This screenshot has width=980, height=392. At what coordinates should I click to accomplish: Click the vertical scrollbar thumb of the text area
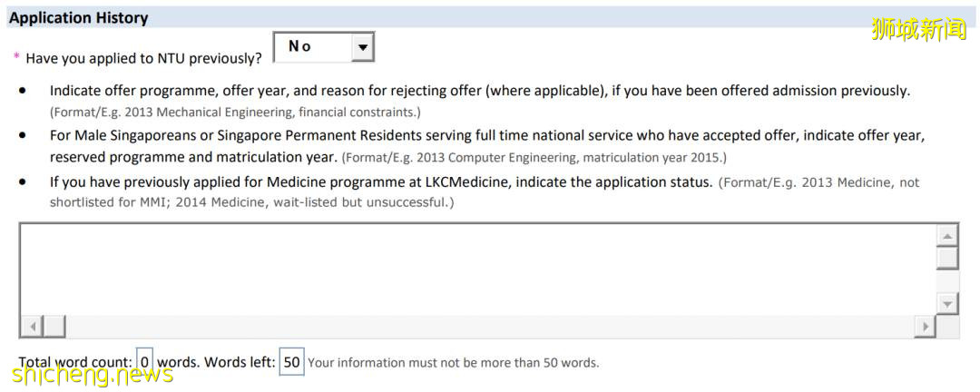tap(947, 258)
